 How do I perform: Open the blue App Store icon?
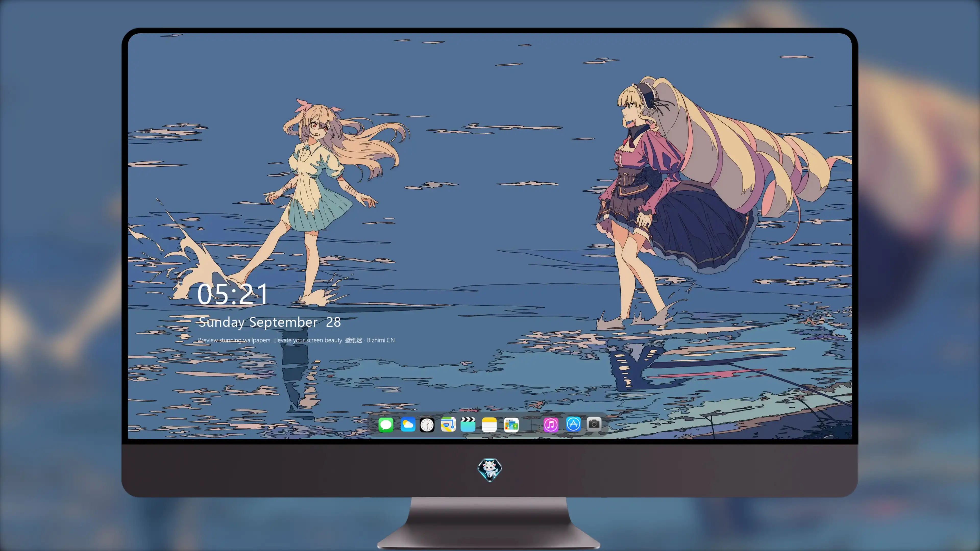(573, 424)
